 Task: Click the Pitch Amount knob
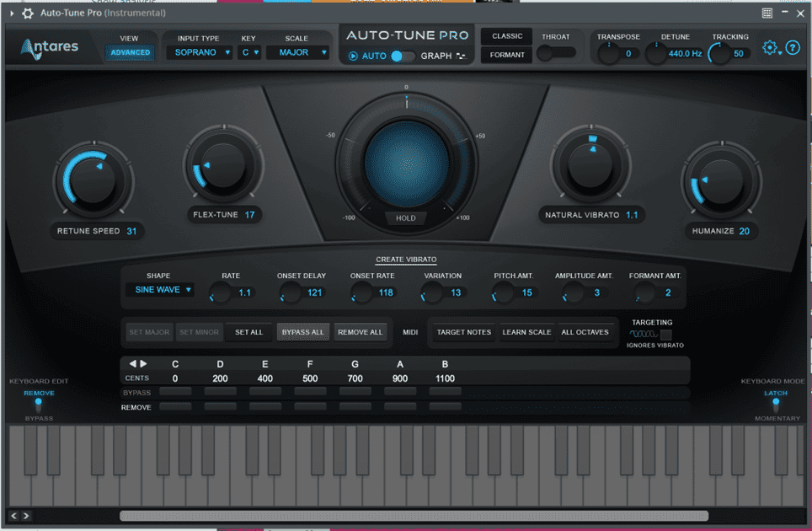[x=502, y=292]
